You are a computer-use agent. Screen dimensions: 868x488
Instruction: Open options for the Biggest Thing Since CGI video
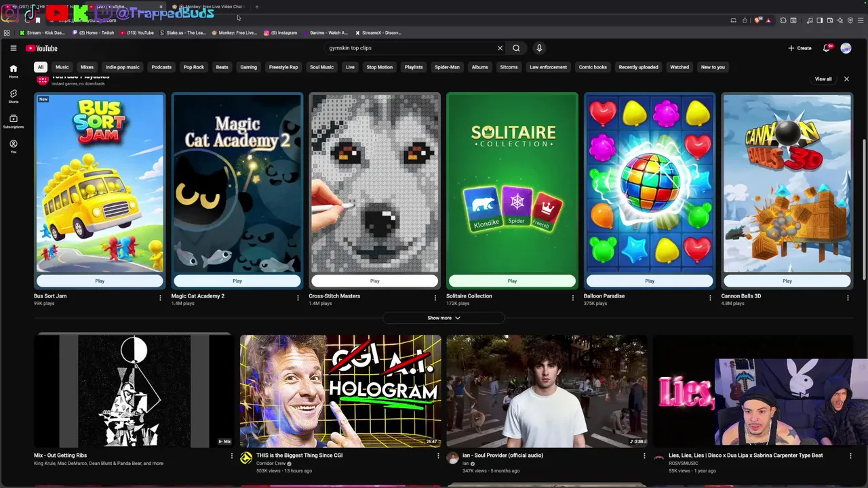[x=438, y=456]
